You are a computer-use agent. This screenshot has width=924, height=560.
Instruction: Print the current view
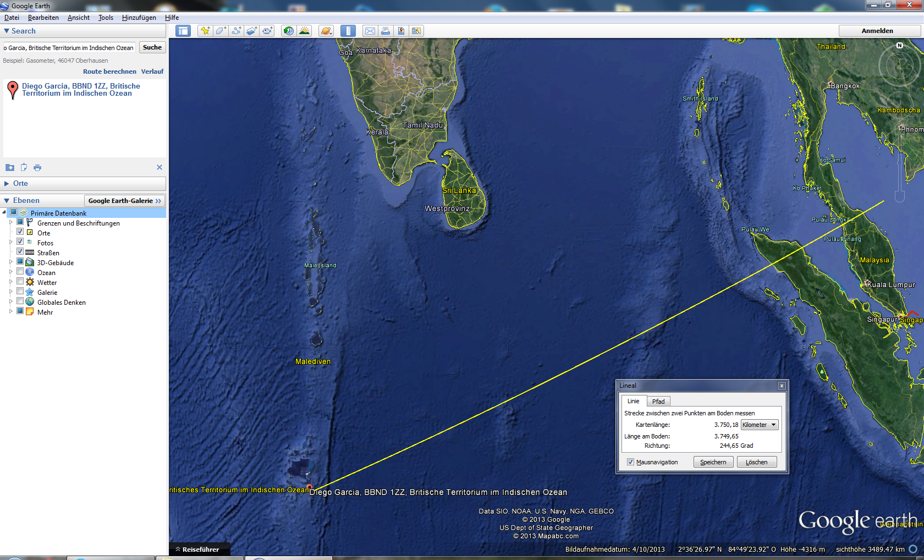(x=386, y=31)
